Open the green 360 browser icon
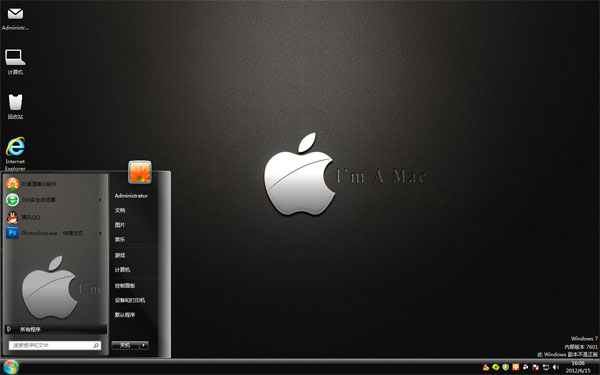This screenshot has height=375, width=600. 13,200
